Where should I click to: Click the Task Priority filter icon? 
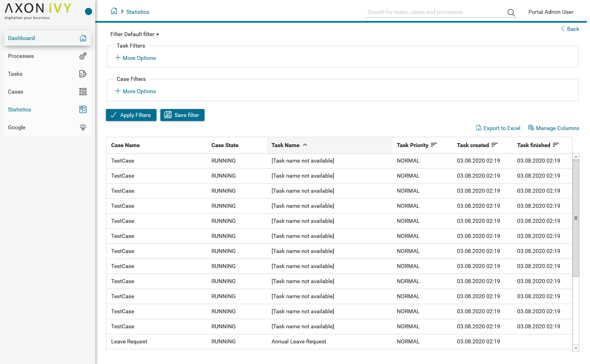pyautogui.click(x=434, y=145)
